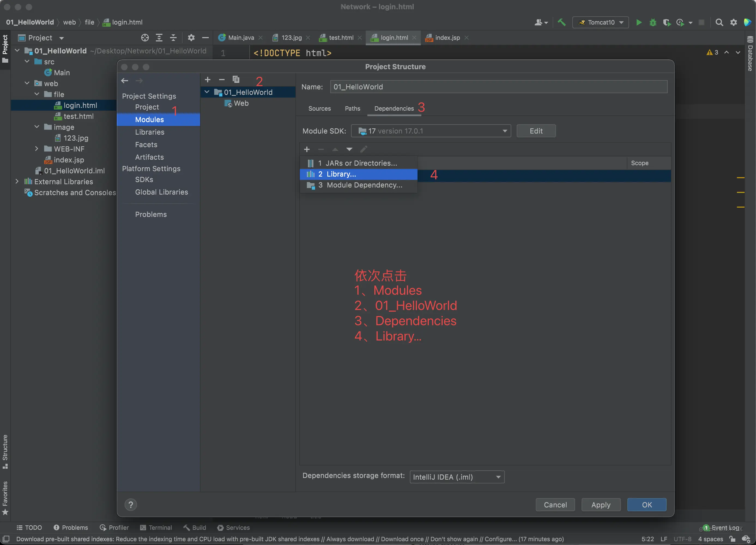Open the JetBrains toolbox icon at top right

click(x=747, y=22)
